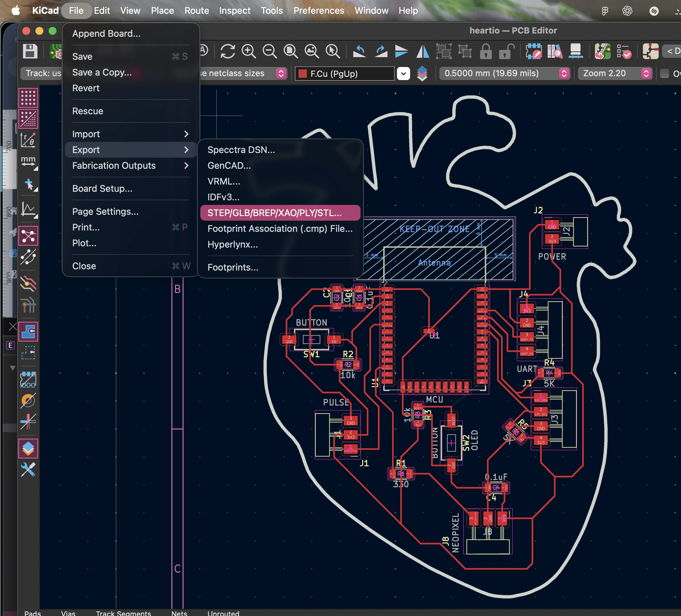The image size is (681, 616).
Task: Open the Schematic Editor icon
Action: pyautogui.click(x=650, y=51)
